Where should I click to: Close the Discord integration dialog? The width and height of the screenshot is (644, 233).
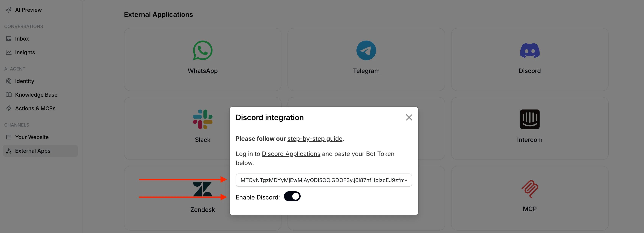(409, 117)
